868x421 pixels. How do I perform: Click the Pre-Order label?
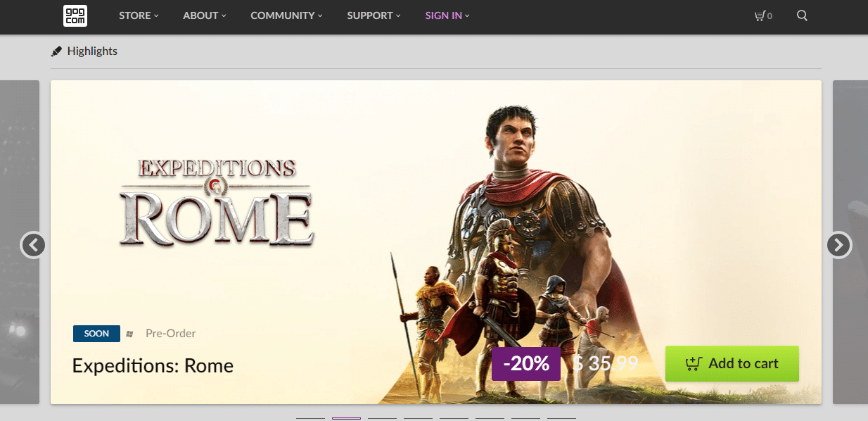[x=170, y=334]
